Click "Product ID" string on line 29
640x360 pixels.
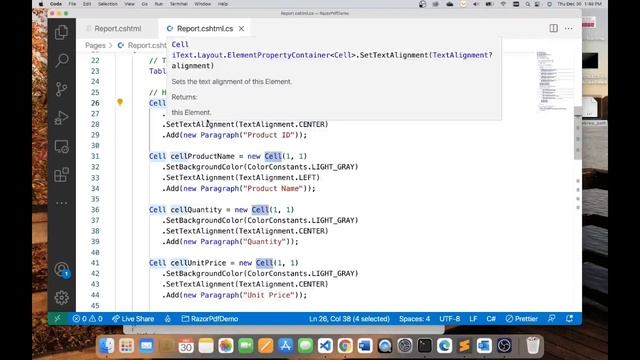coord(268,135)
